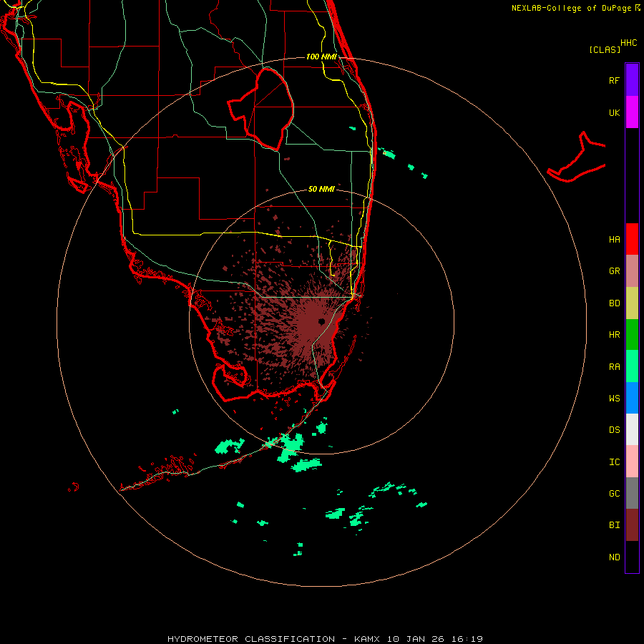Click the magenta UK legend swatch
Screen dimensions: 644x644
632,112
